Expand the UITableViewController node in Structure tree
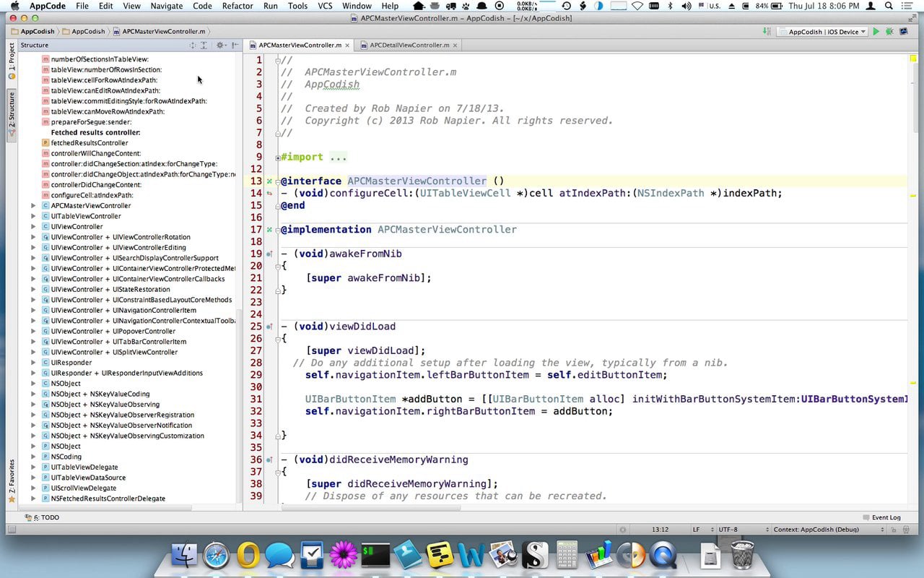This screenshot has height=578, width=924. point(33,216)
